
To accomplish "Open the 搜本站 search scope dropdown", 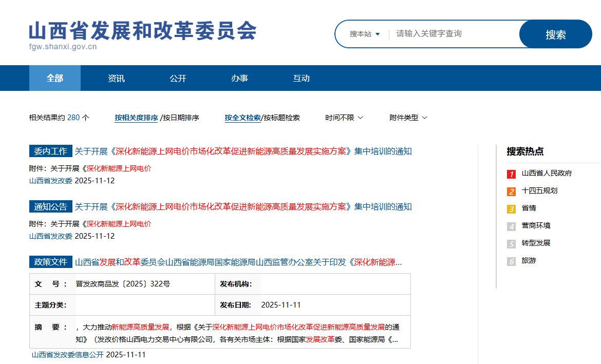I will click(x=364, y=34).
